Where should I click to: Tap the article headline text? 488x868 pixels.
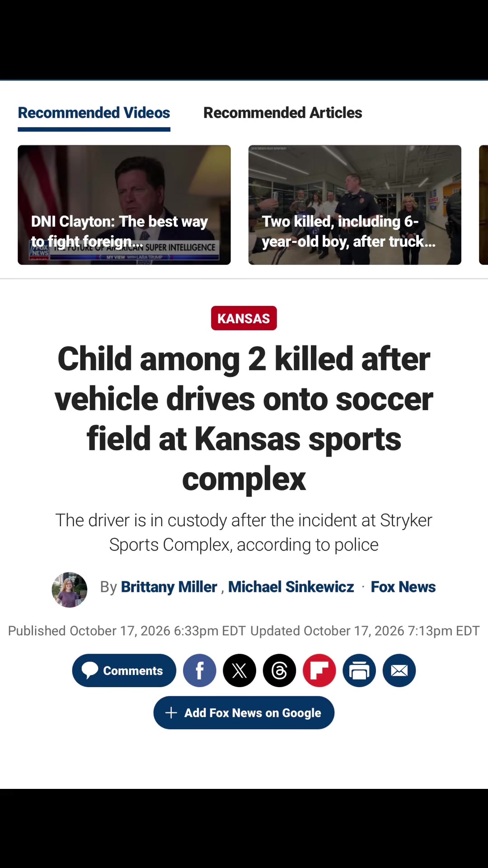tap(244, 419)
